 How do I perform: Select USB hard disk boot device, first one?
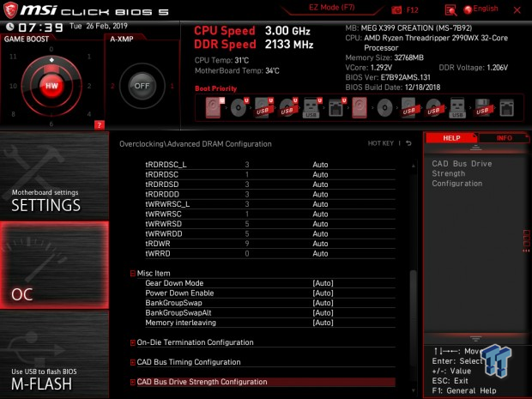263,107
